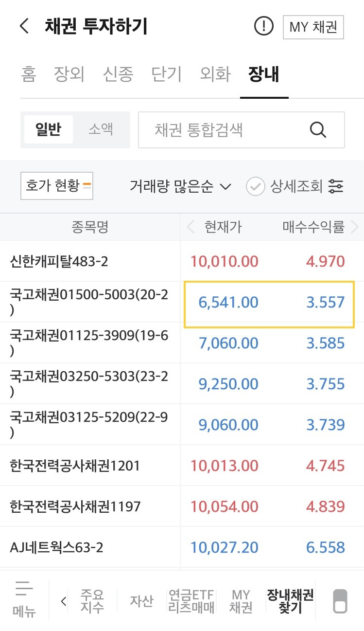Show previous column with left chevron
The width and height of the screenshot is (364, 631).
tap(191, 227)
